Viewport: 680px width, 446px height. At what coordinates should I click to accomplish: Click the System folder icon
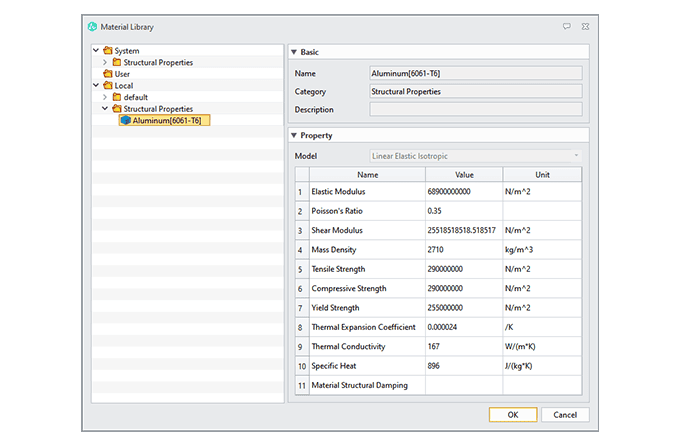point(107,51)
